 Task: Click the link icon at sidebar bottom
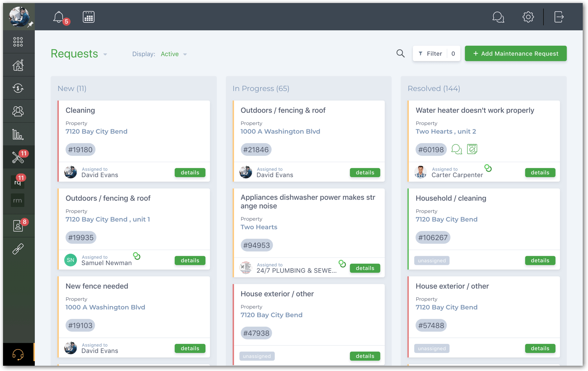18,249
